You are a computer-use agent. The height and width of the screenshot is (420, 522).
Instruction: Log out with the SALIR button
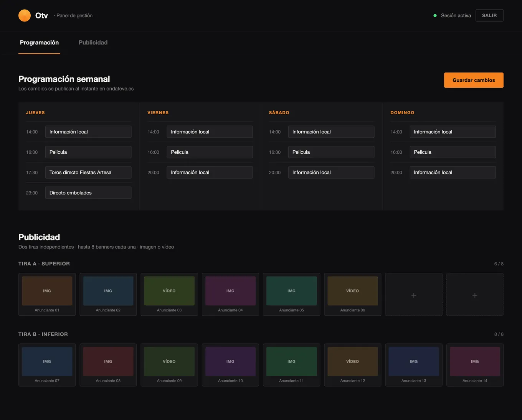489,15
